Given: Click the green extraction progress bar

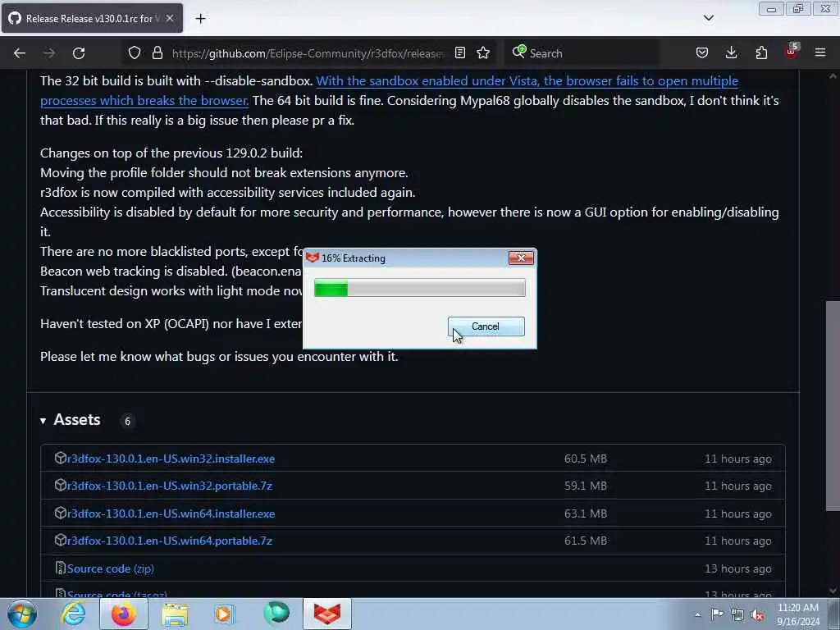Looking at the screenshot, I should coord(419,288).
